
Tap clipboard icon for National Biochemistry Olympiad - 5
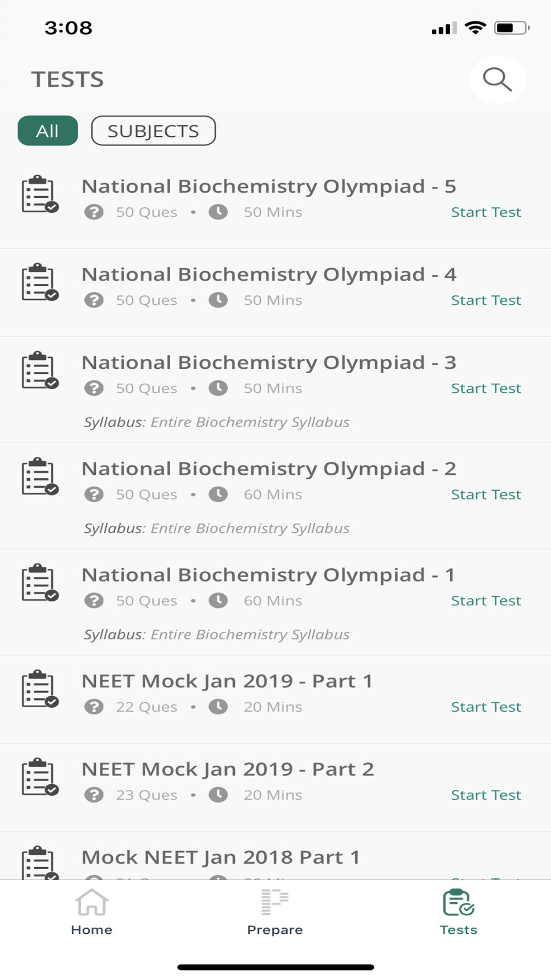(x=40, y=194)
